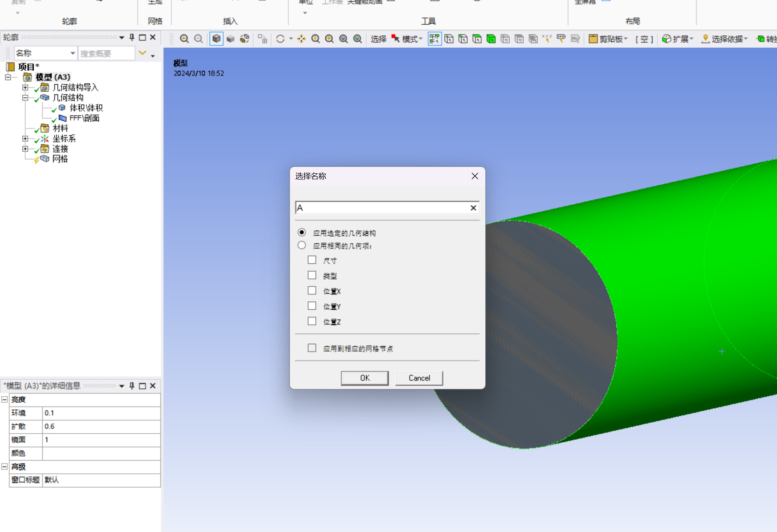Expand the 坐标系 tree node

[25, 139]
